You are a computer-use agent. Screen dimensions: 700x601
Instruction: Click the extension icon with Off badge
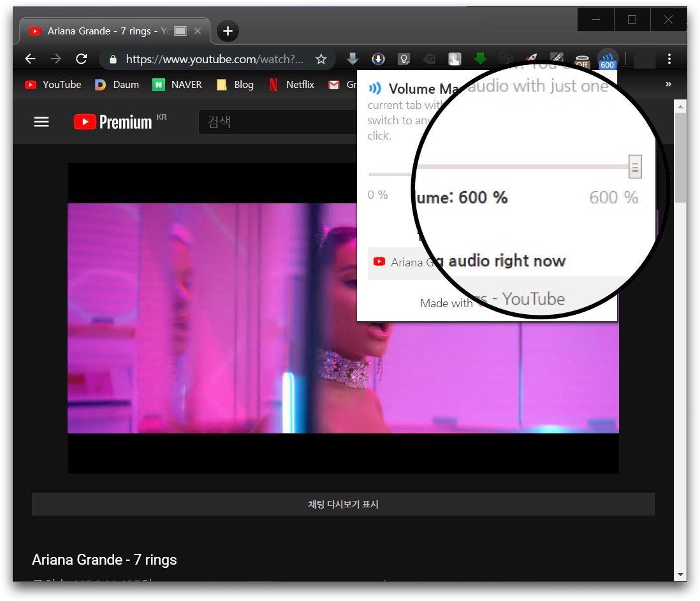click(582, 61)
